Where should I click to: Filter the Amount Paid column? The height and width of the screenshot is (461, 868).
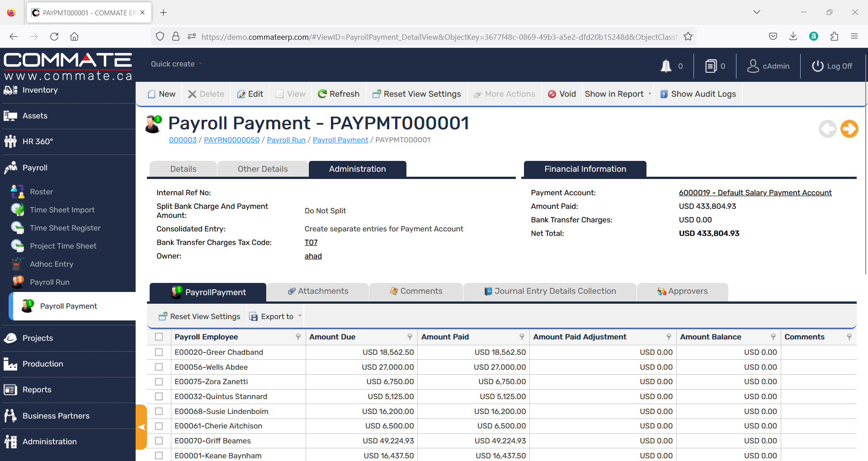[x=522, y=337]
